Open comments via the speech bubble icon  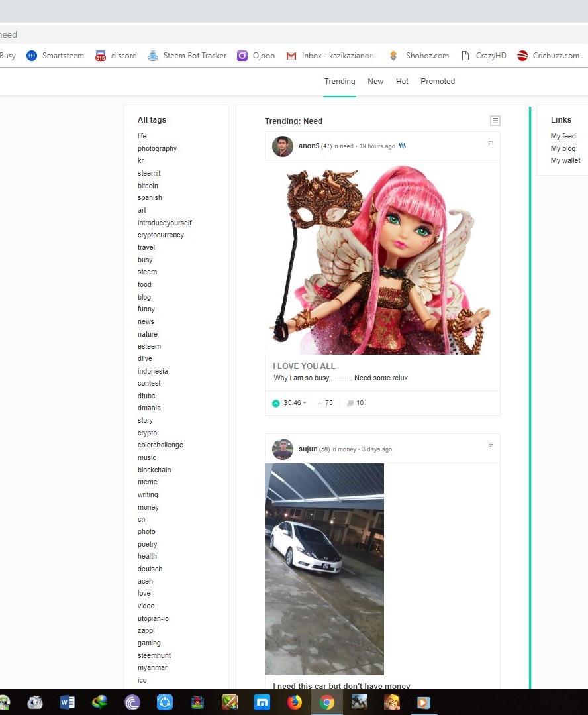click(x=350, y=402)
